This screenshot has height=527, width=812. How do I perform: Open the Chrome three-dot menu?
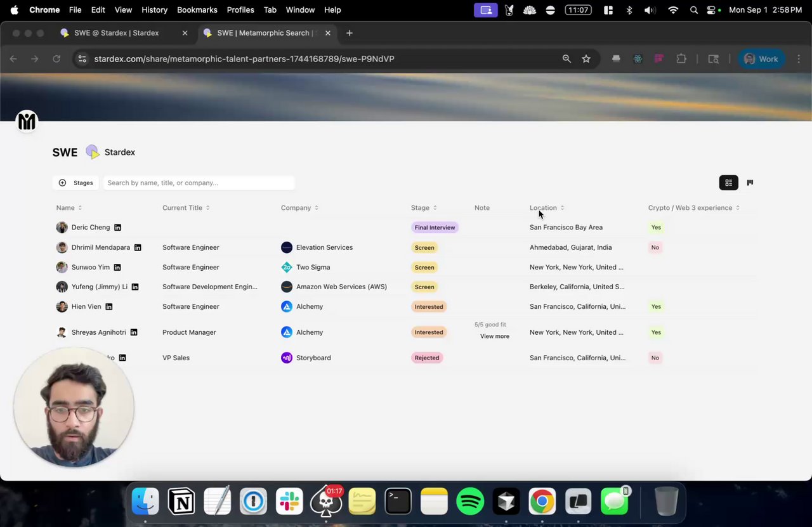point(798,59)
